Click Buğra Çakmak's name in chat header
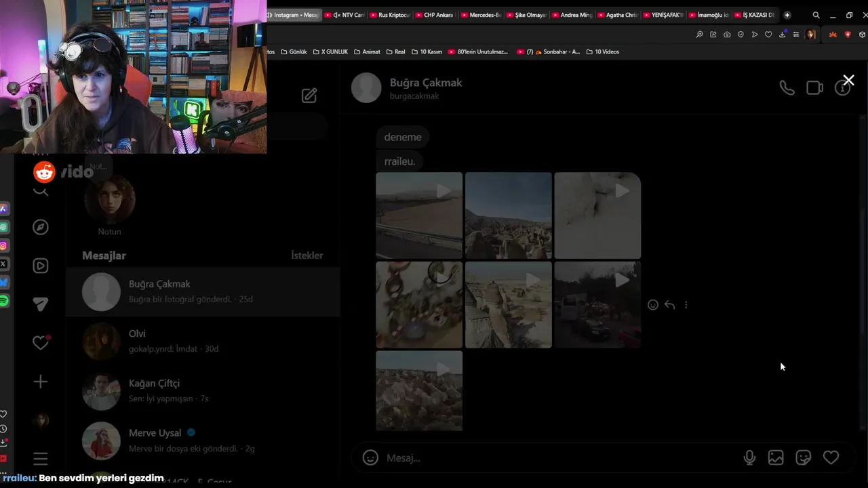868x488 pixels. pyautogui.click(x=426, y=83)
